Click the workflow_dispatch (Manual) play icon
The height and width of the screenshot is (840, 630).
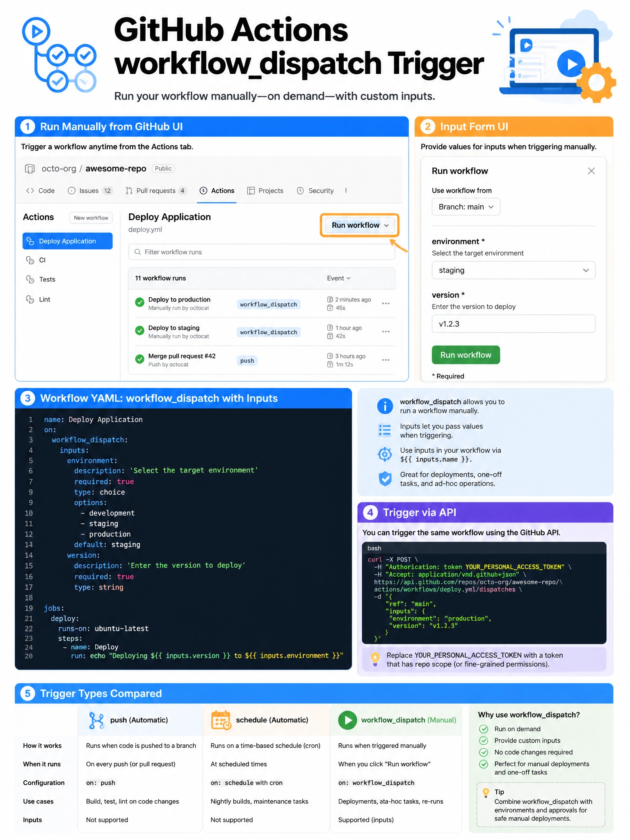[x=347, y=720]
